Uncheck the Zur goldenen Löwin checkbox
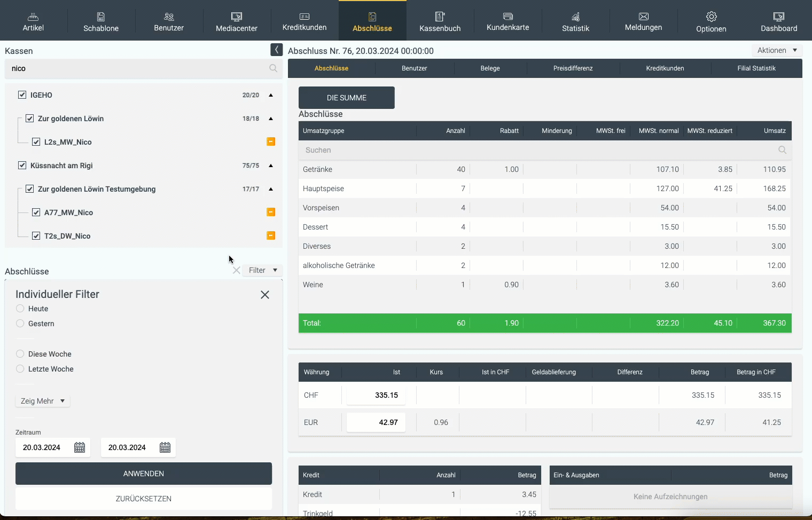The image size is (812, 520). 30,118
